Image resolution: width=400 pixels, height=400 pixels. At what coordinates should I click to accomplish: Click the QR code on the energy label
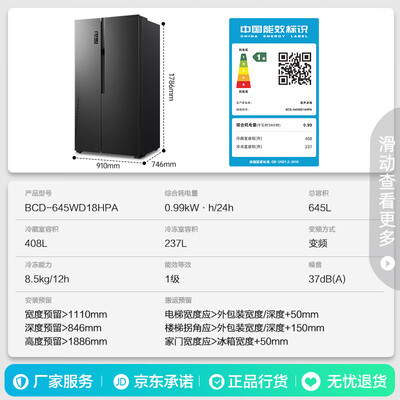pos(295,68)
